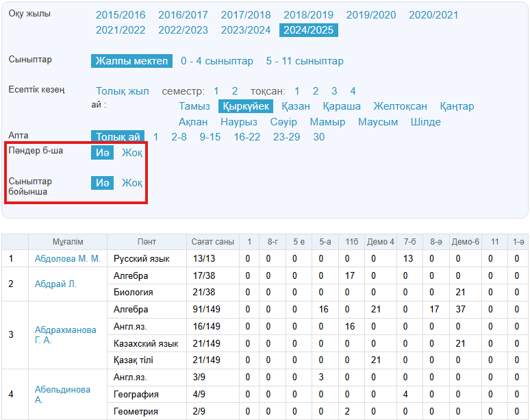This screenshot has width=530, height=420.
Task: Select month Қазан
Action: click(x=295, y=106)
